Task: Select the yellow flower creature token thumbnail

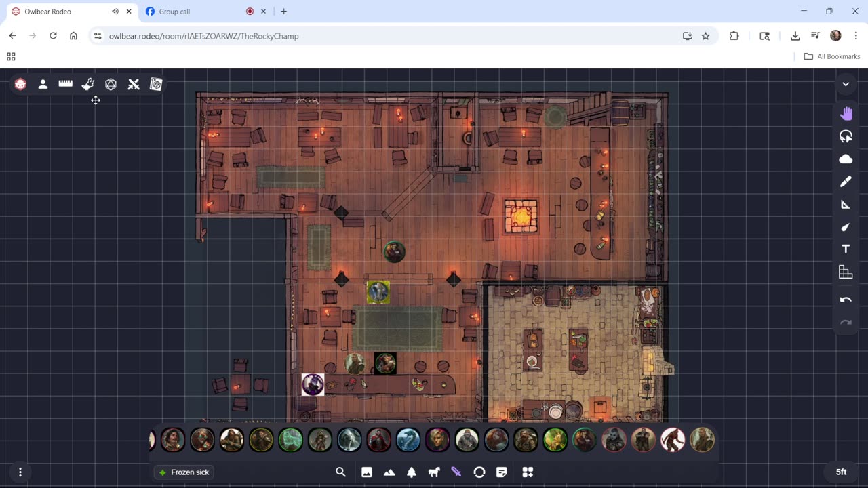Action: tap(555, 440)
